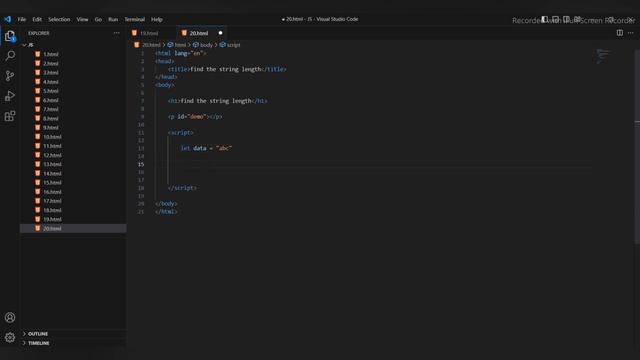Image resolution: width=640 pixels, height=360 pixels.
Task: Open 18.html in the Explorer
Action: (73, 210)
